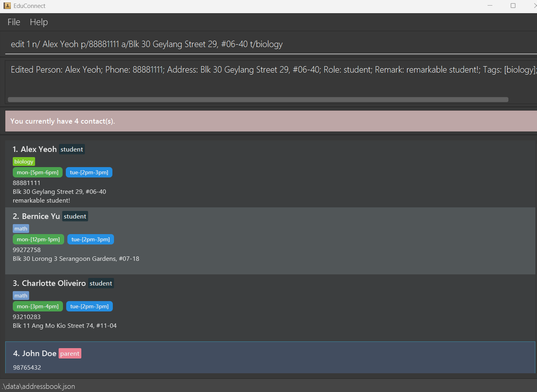
Task: Click the 'remarkable student!' remark
Action: [x=41, y=201]
